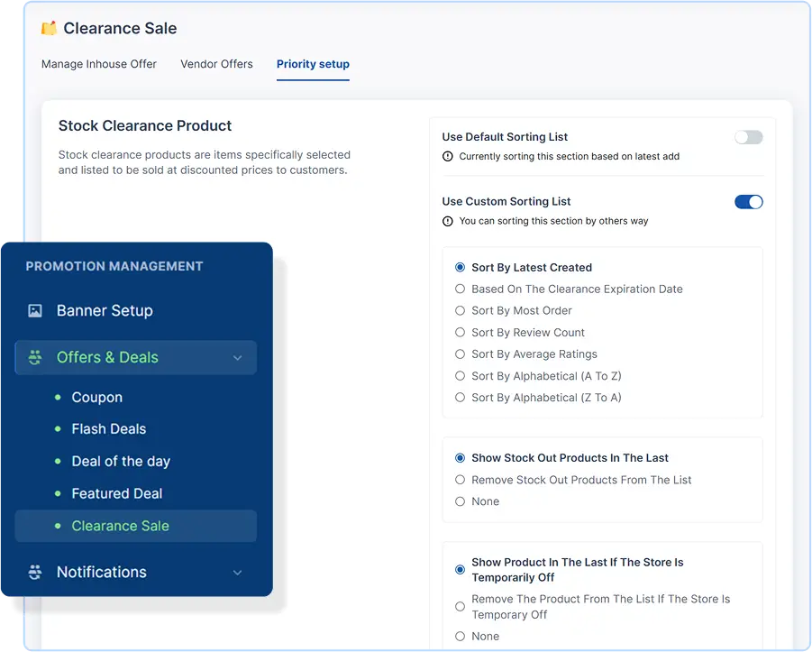This screenshot has height=652, width=812.
Task: Enable the Use Default Sorting List switch
Action: click(x=748, y=137)
